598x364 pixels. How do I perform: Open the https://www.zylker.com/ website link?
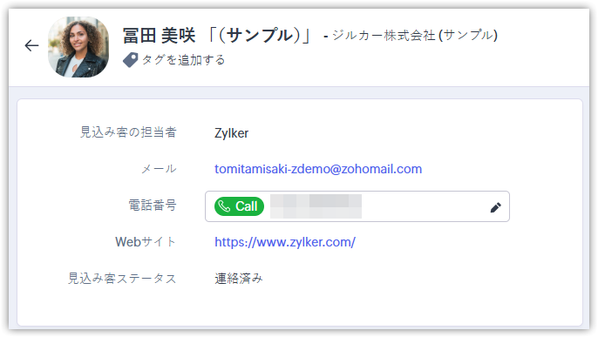click(285, 242)
